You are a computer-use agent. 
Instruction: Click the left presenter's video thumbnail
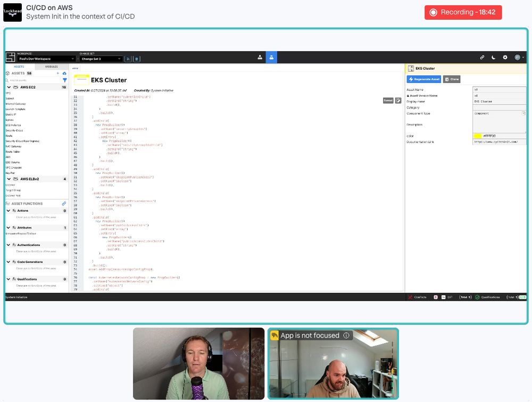pos(198,363)
